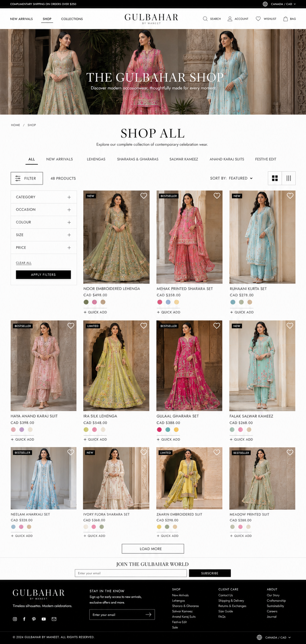306x644 pixels.
Task: Wishlist the Neelam Anarkali Set
Action: tap(71, 452)
